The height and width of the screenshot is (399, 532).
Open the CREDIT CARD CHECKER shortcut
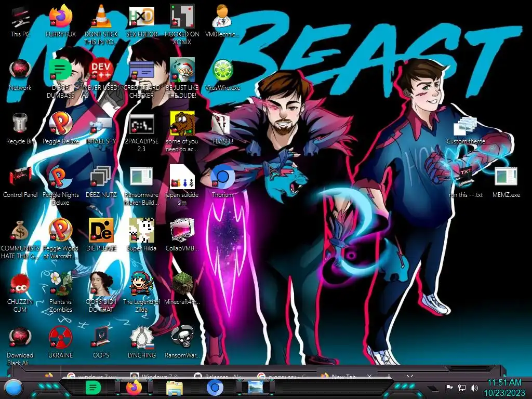point(141,78)
